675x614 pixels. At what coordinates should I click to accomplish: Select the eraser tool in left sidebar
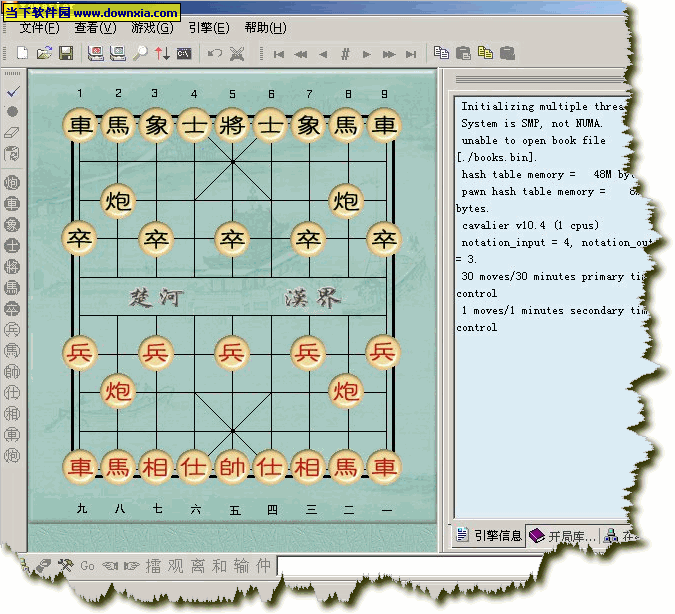point(13,132)
